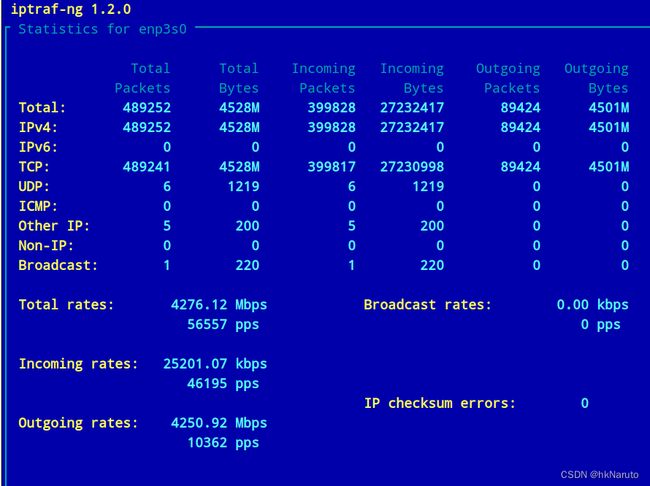Click the IPv6 row label

pos(38,147)
